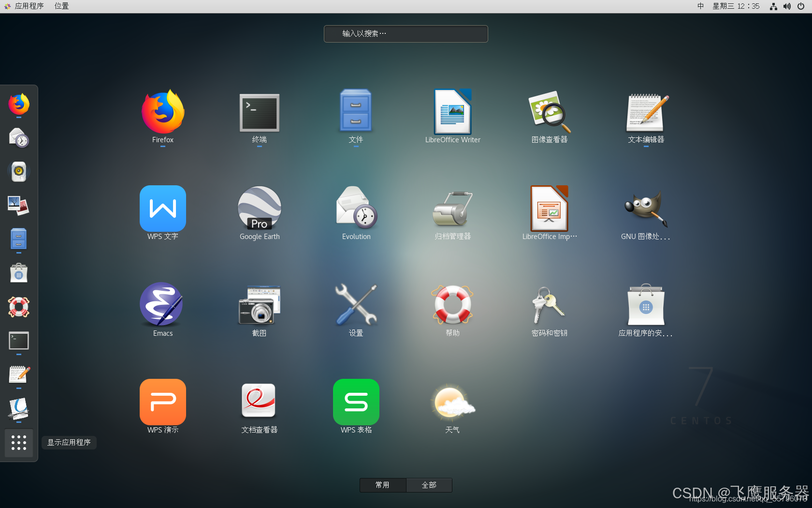
Task: Click the 输入以搜索 search field
Action: 406,34
